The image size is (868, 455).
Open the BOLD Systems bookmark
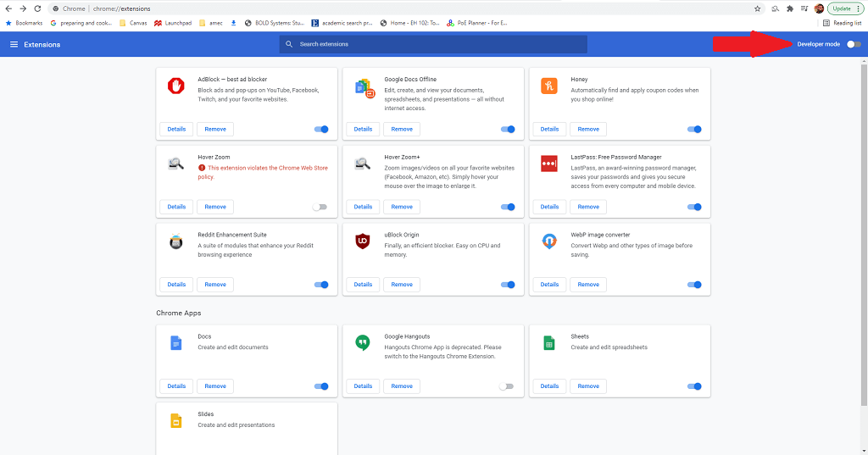[x=275, y=23]
